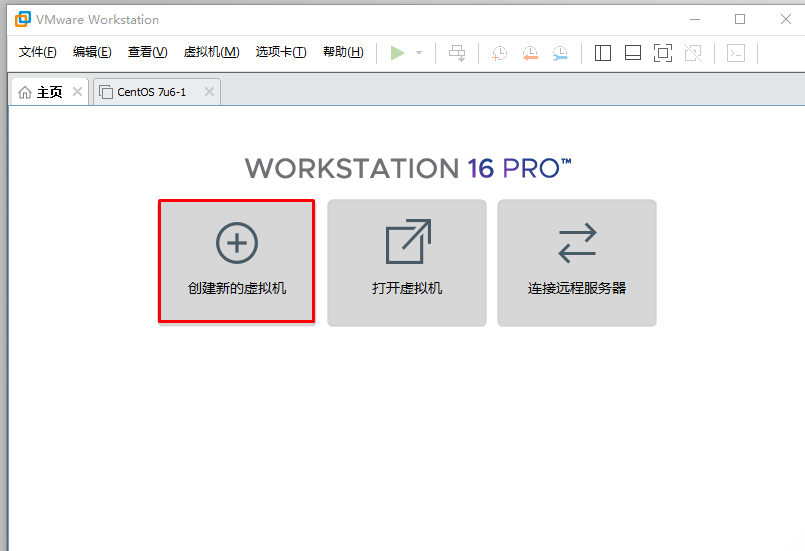Take a snapshot using the clock-plus icon
805x551 pixels.
click(499, 53)
